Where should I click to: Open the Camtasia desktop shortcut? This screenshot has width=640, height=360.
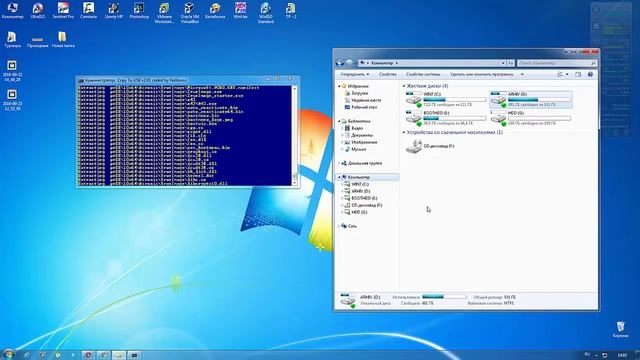(x=88, y=10)
